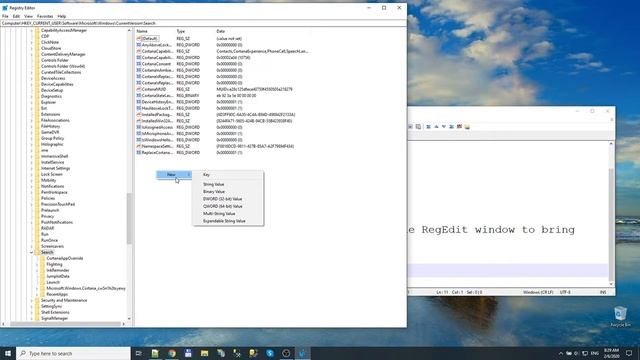Open the File menu in Registry Editor
This screenshot has width=640, height=360.
click(x=5, y=16)
